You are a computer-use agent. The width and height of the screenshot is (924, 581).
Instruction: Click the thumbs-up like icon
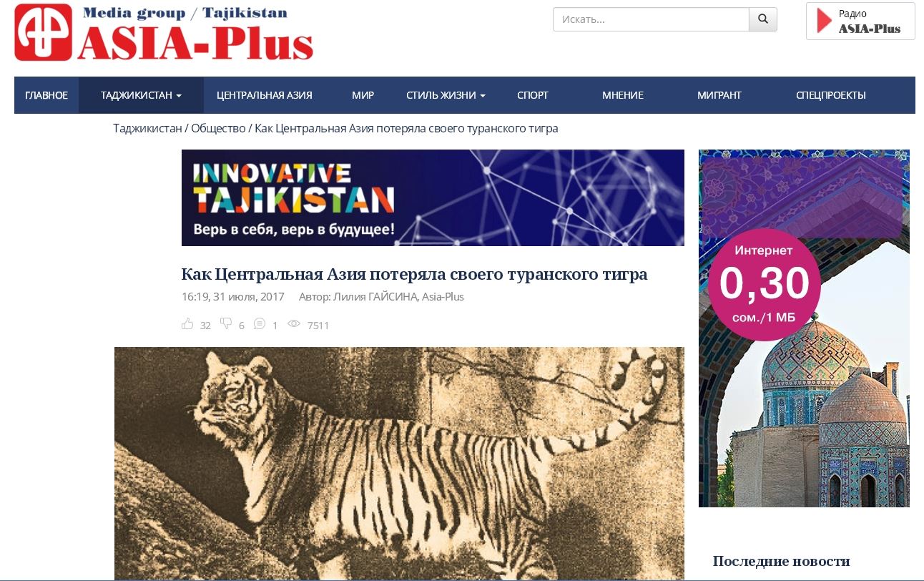pyautogui.click(x=188, y=324)
